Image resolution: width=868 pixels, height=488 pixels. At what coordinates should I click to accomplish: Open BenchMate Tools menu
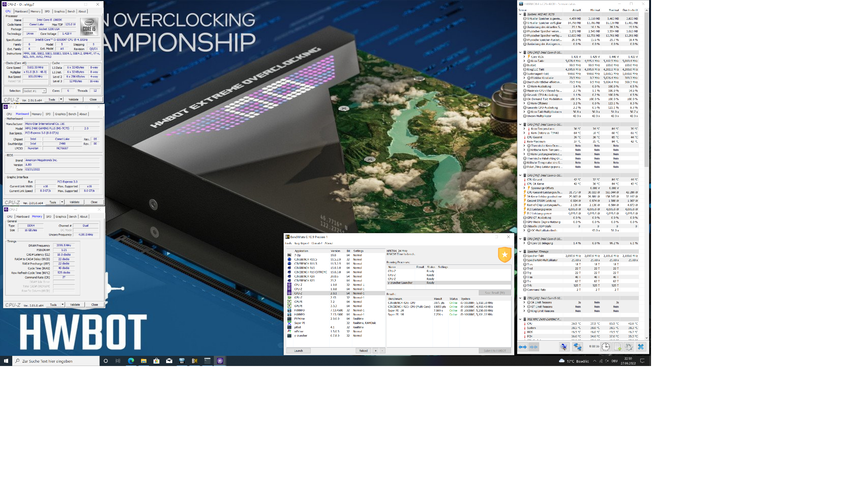(288, 243)
